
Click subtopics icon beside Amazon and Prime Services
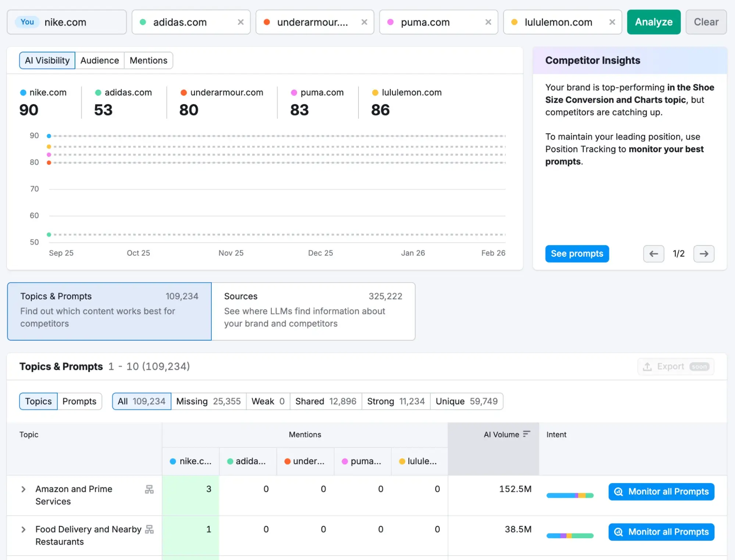149,489
